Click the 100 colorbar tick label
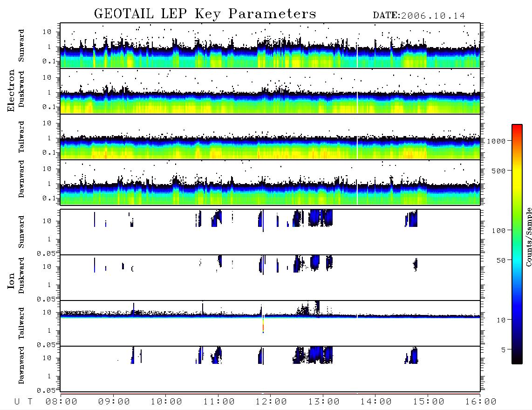The width and height of the screenshot is (532, 410). tap(498, 231)
